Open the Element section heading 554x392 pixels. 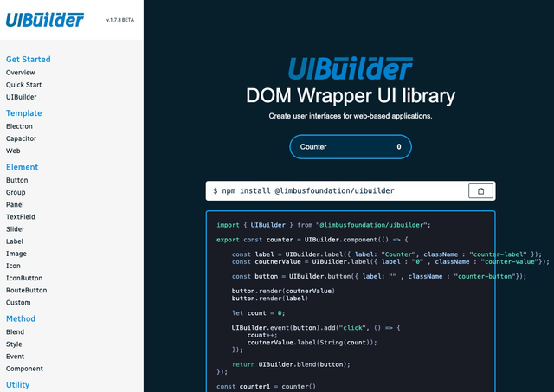click(22, 167)
